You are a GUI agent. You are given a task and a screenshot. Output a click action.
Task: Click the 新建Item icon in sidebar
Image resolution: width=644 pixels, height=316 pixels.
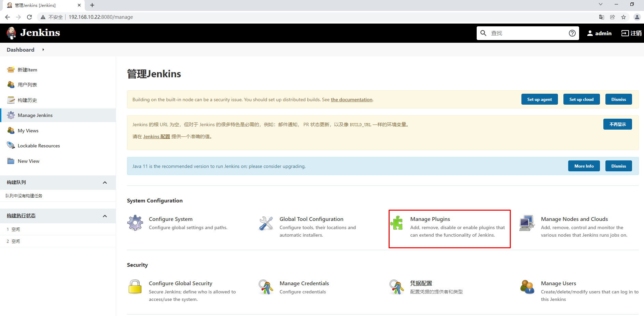click(11, 70)
